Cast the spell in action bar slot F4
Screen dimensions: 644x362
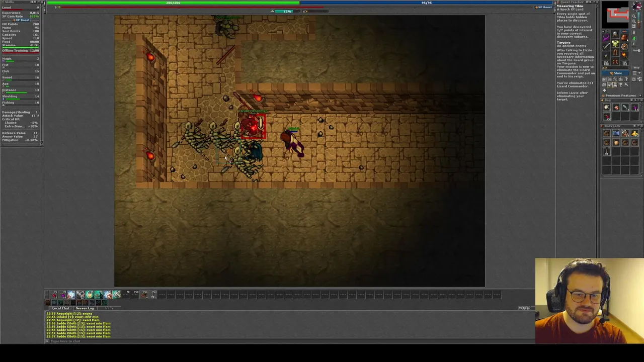point(80,295)
